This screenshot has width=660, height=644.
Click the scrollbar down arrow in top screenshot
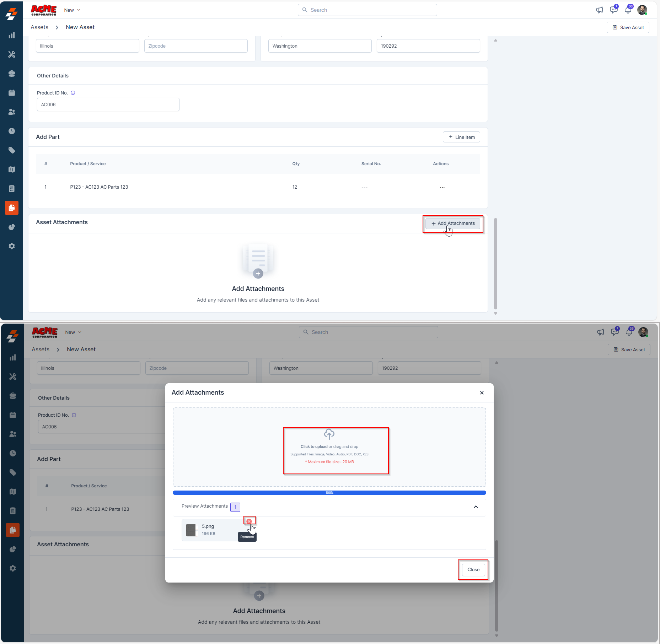(495, 314)
